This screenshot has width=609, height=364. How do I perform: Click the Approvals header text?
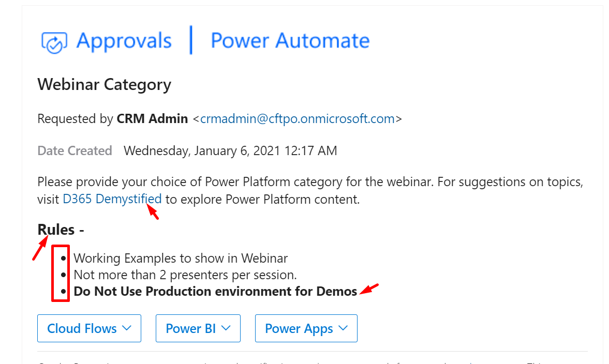point(124,41)
